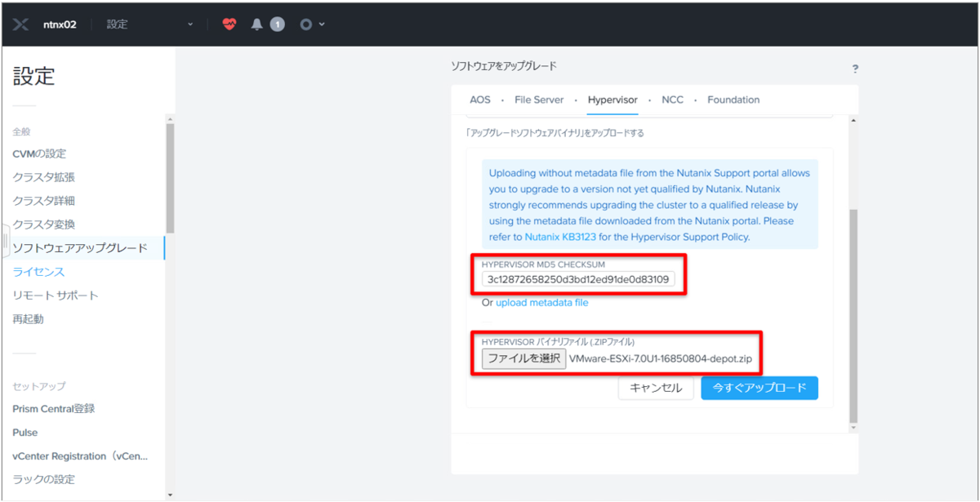Click the selected file name VMware-ESXi-7.0U1-16850804-depot.zip
The width and height of the screenshot is (980, 502).
[661, 358]
